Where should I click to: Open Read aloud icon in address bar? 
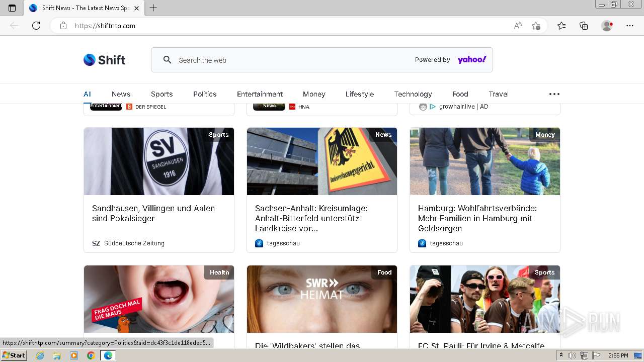[518, 26]
